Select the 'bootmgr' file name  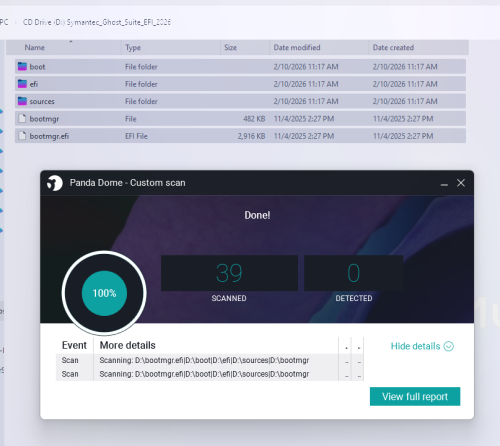click(44, 119)
